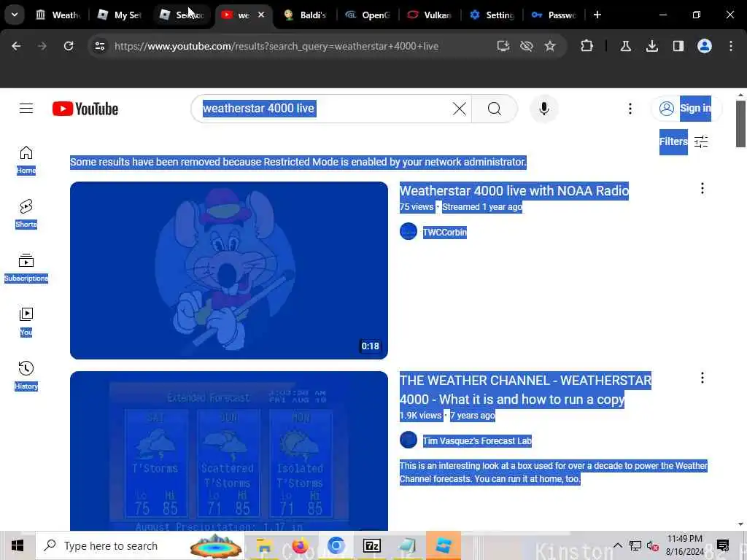747x560 pixels.
Task: Click the install/cast screen icon in address bar
Action: coord(503,46)
